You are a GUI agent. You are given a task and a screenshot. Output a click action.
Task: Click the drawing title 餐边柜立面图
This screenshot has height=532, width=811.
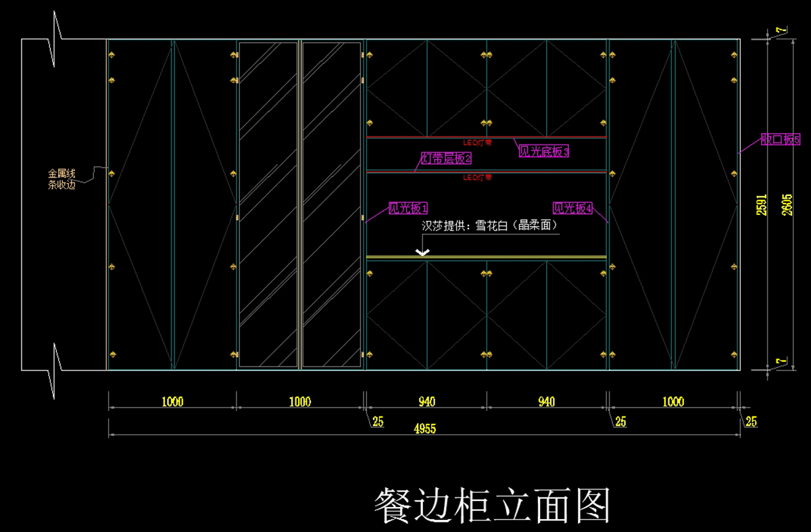492,506
